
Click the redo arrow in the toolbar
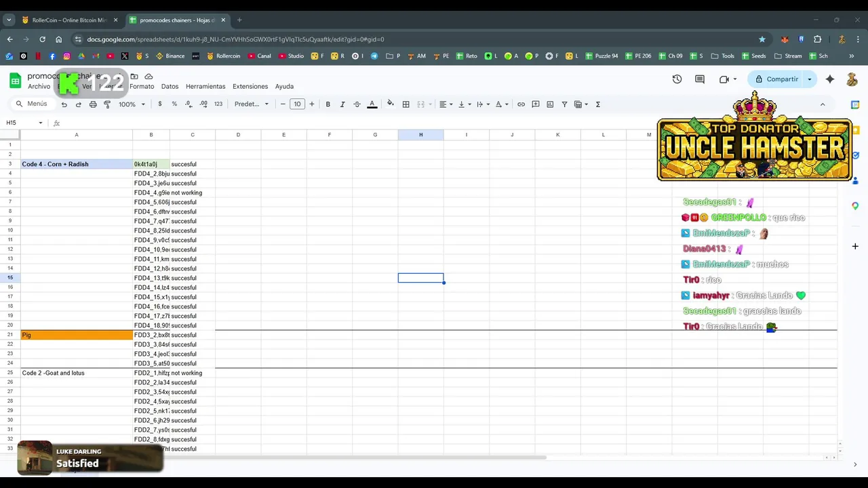pyautogui.click(x=78, y=104)
